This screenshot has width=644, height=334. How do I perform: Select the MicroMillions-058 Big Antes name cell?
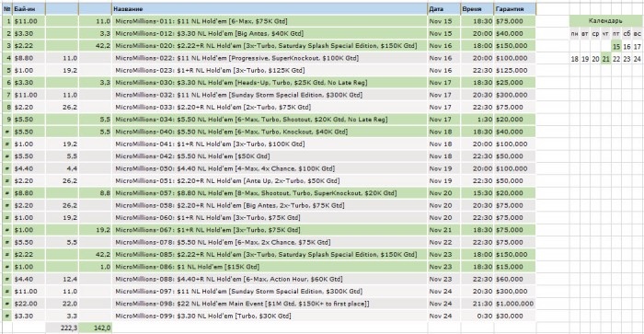270,205
